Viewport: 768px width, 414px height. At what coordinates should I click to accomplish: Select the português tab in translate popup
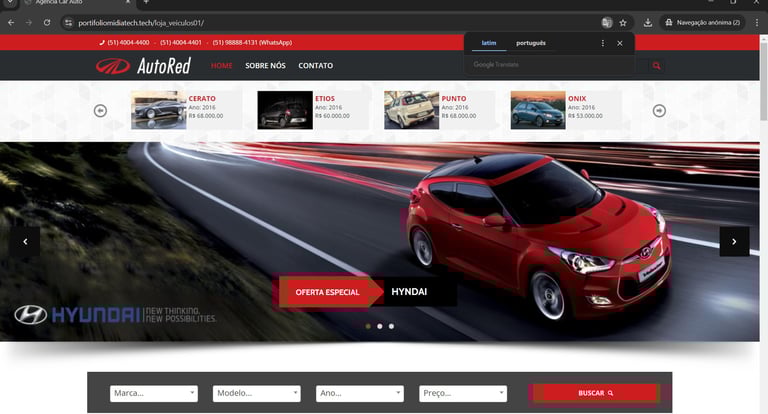(x=531, y=43)
